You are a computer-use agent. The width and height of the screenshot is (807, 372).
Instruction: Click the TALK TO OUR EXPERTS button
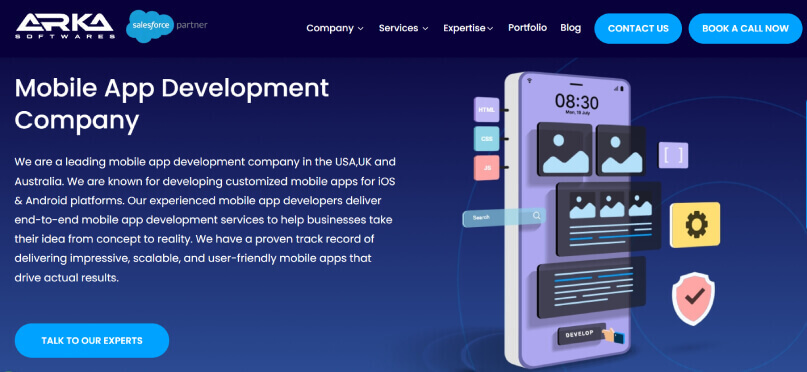coord(92,341)
